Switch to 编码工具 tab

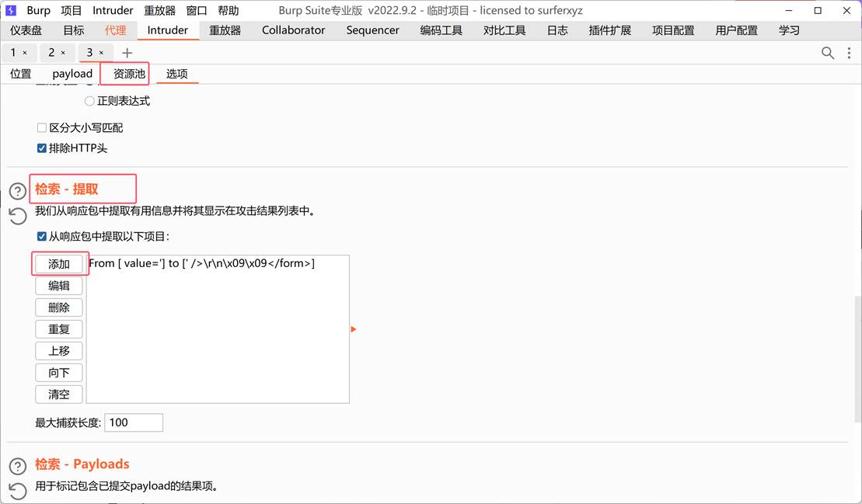click(x=441, y=30)
